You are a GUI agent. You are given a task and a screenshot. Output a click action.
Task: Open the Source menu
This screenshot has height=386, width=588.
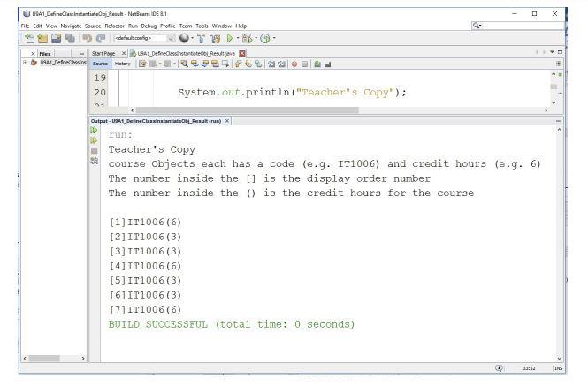point(93,26)
